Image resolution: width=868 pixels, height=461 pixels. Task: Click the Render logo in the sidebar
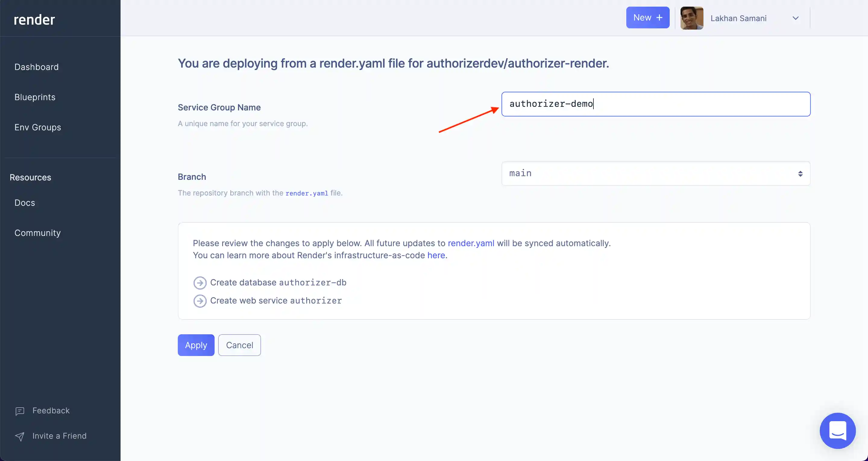click(x=34, y=20)
